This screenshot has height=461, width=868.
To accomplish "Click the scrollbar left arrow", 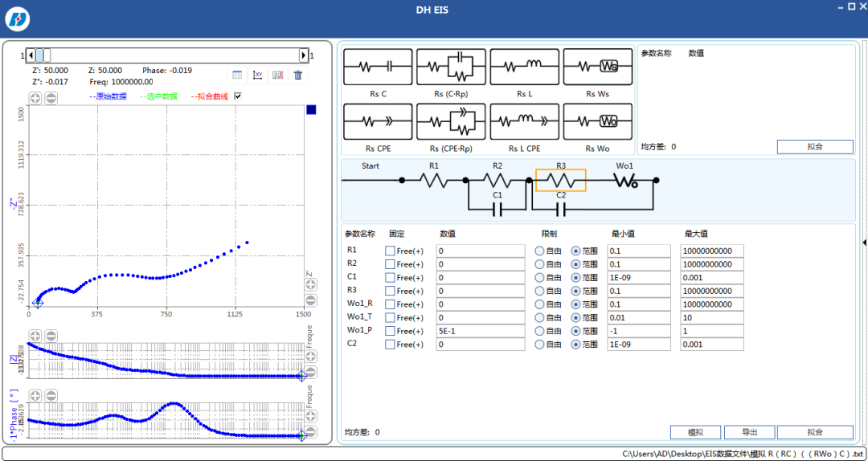I will [x=31, y=55].
